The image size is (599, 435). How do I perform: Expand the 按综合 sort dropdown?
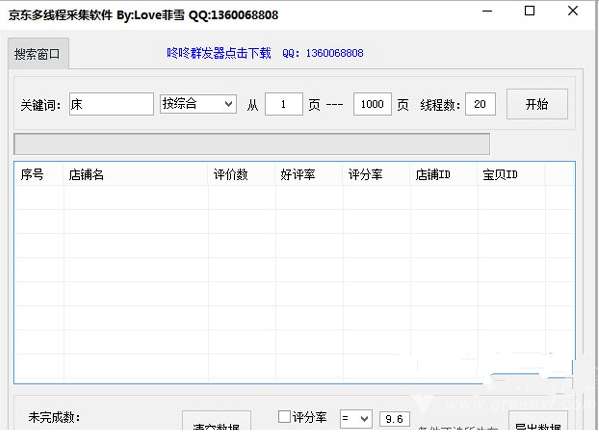pos(198,104)
